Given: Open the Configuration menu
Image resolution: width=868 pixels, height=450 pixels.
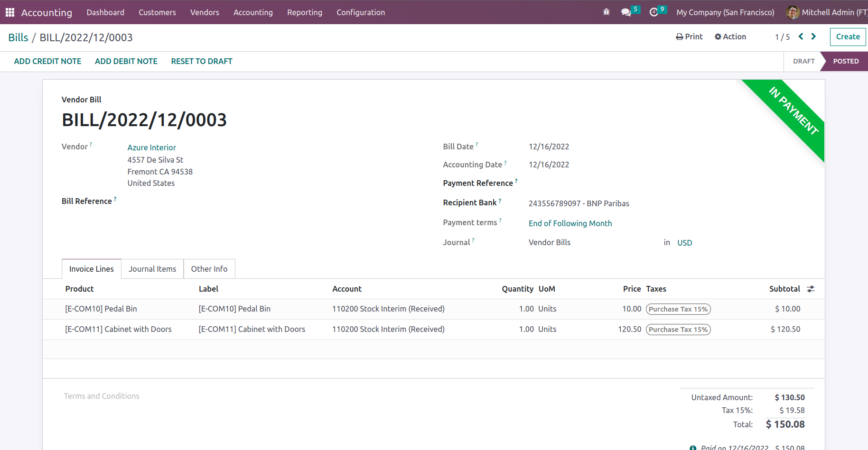Looking at the screenshot, I should (x=361, y=12).
